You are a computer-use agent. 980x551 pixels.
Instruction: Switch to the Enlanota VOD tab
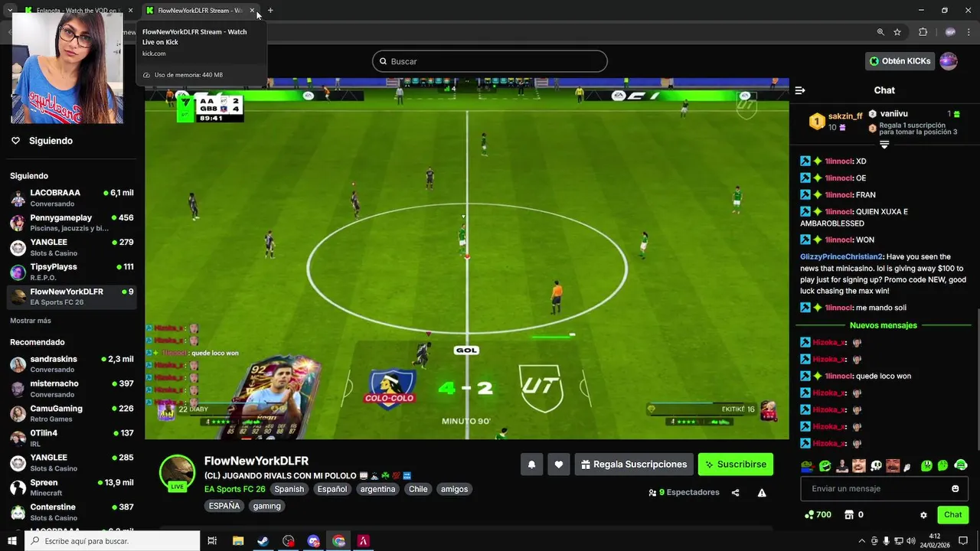click(75, 11)
